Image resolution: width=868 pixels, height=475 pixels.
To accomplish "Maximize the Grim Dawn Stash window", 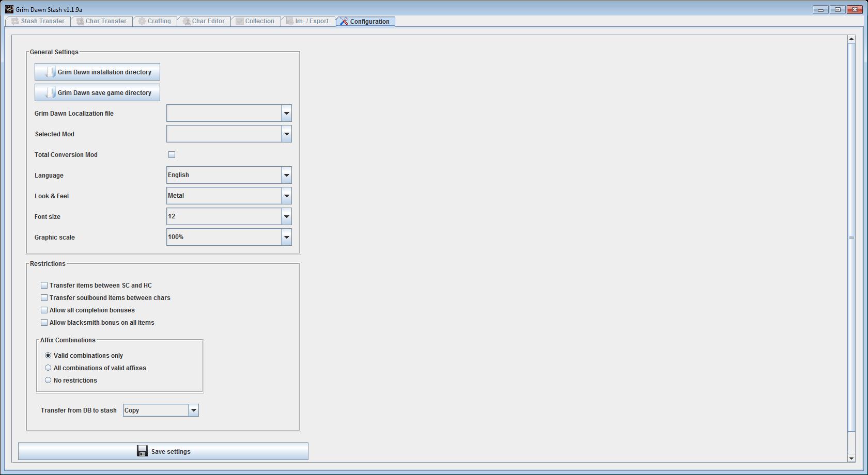I will pos(838,9).
